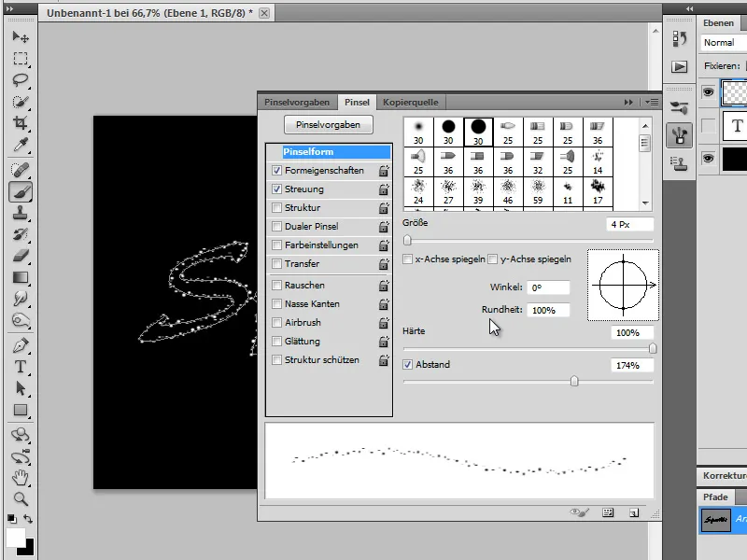Select the Path Selection tool
Image resolution: width=747 pixels, height=560 pixels.
[20, 388]
